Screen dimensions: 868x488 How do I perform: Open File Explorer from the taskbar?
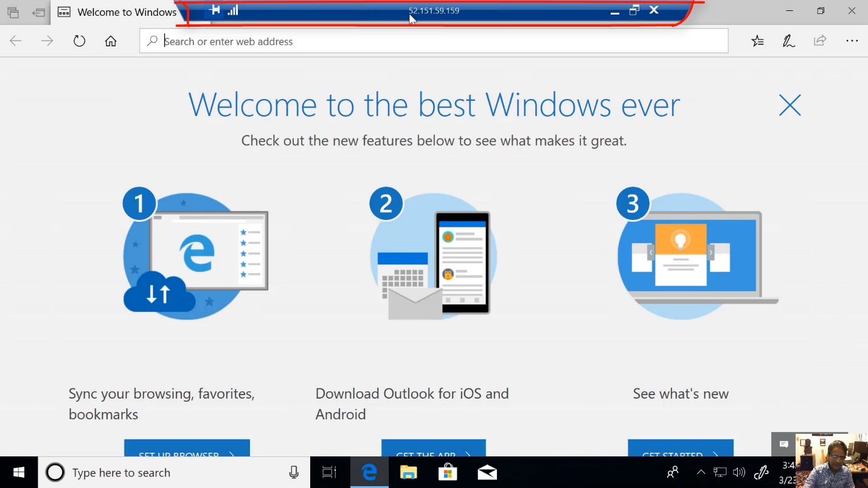[408, 473]
